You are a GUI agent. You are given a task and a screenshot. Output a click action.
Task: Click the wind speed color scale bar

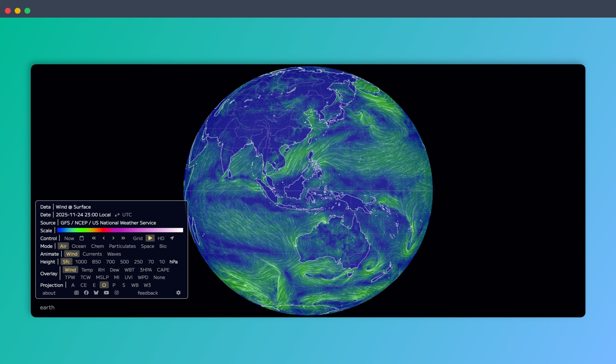(x=120, y=230)
